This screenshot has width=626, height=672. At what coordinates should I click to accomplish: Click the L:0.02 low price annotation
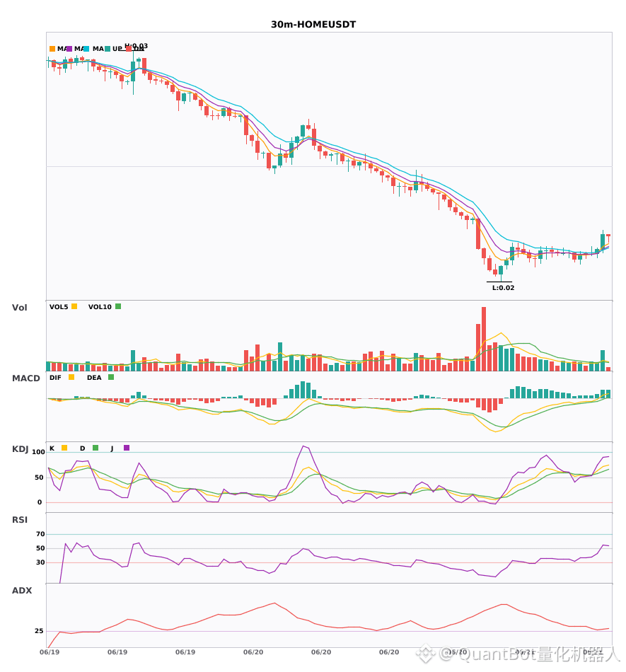(503, 288)
